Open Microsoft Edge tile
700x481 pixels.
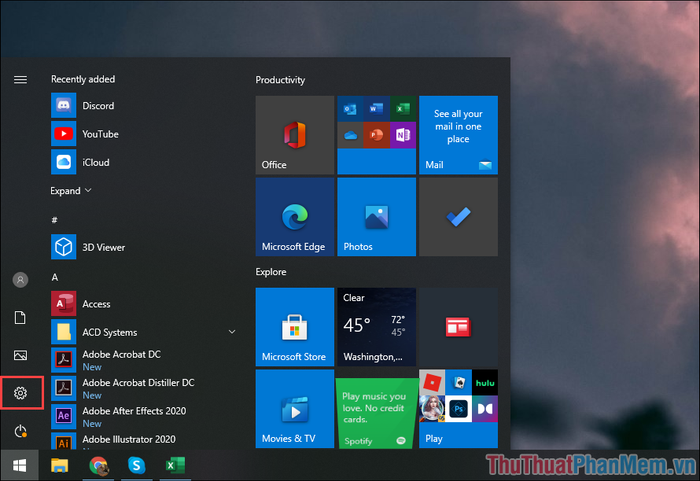point(295,217)
